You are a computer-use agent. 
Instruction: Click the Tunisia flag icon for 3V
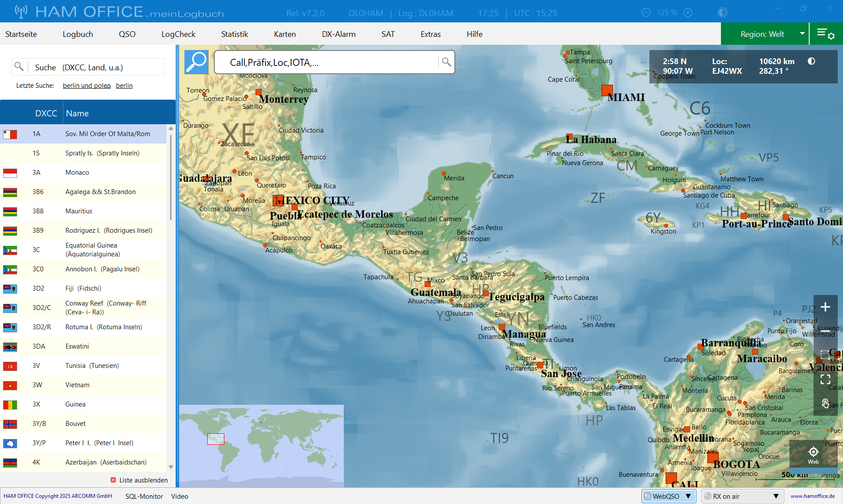coord(10,366)
